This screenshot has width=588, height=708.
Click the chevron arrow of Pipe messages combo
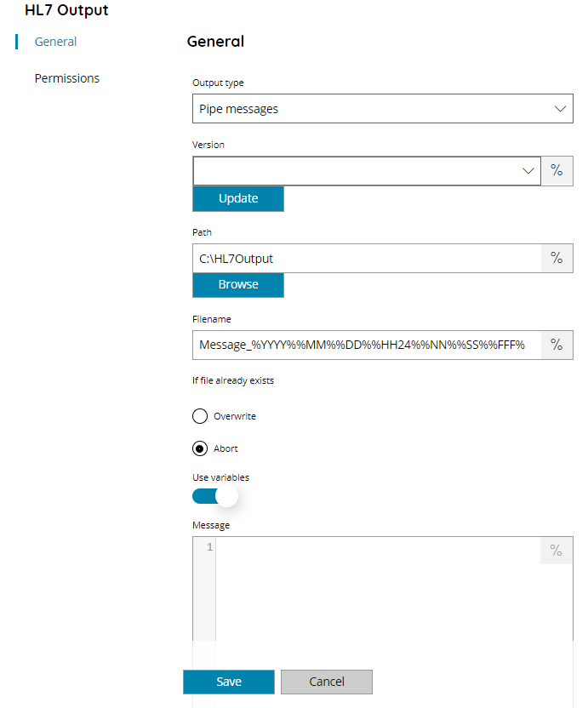point(560,109)
